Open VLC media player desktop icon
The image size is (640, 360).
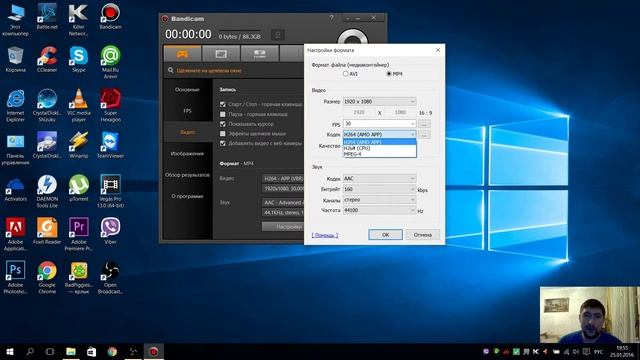pyautogui.click(x=78, y=106)
